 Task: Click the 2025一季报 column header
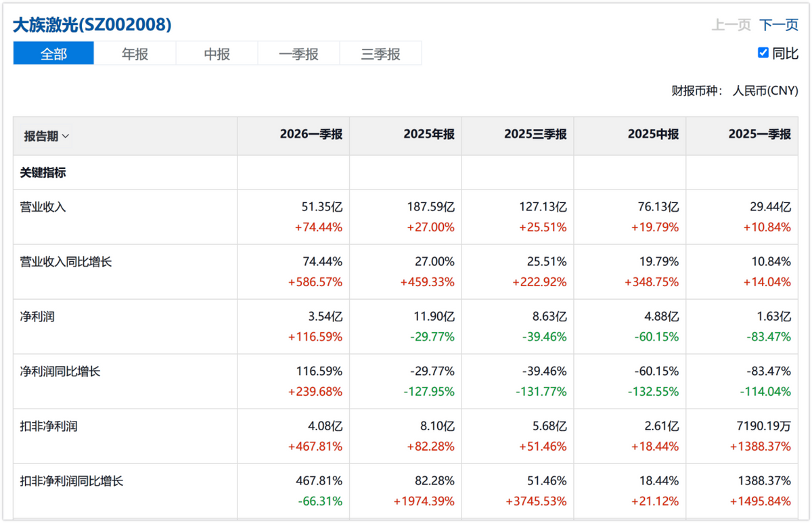(x=760, y=135)
